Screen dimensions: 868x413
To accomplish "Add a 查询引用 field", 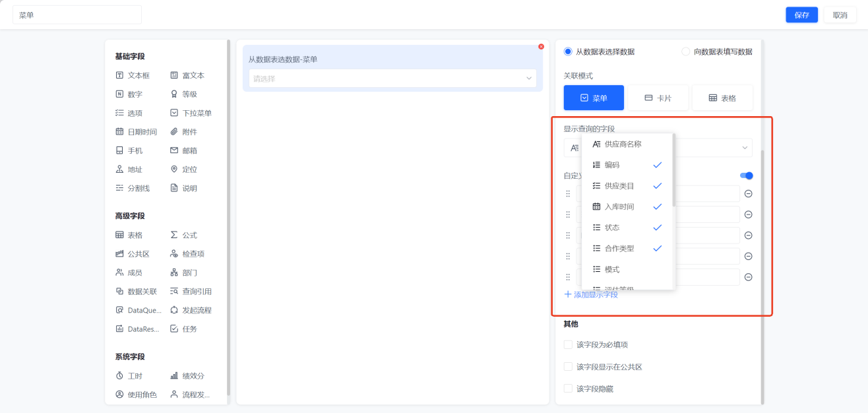I will [x=191, y=292].
